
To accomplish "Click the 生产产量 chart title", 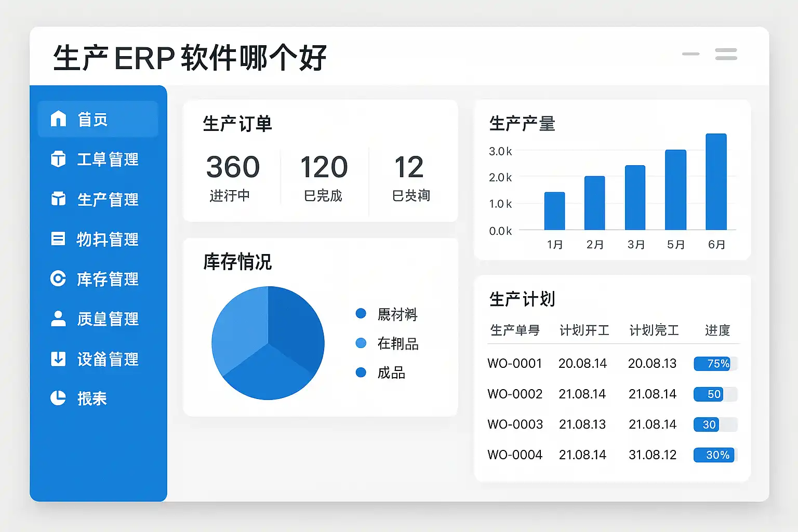I will 522,124.
